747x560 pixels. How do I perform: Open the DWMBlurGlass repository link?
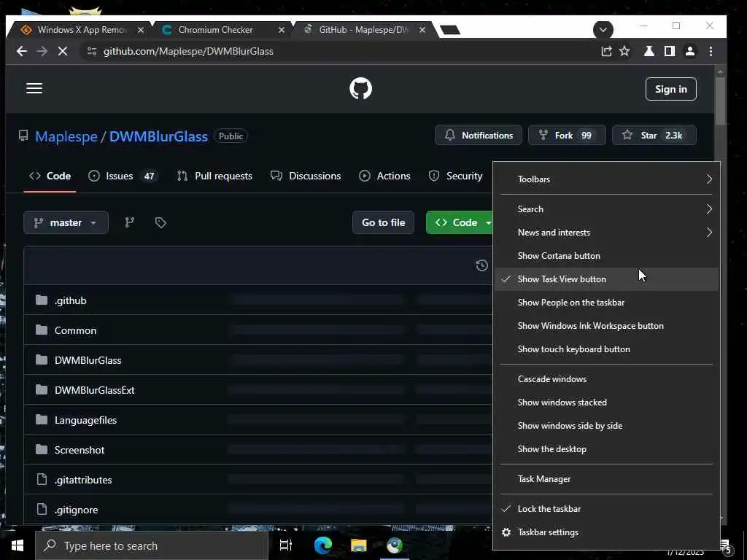(x=158, y=136)
